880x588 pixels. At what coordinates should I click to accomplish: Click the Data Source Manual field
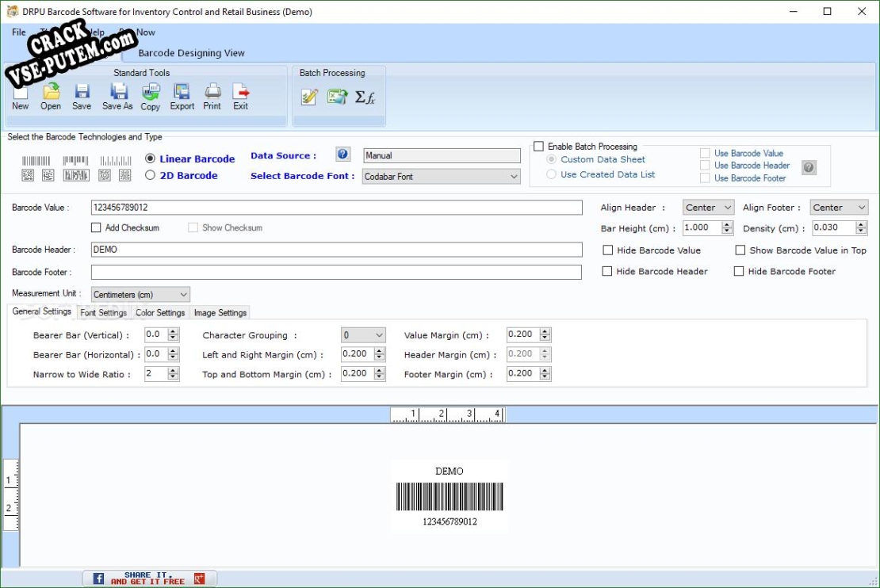(x=442, y=155)
